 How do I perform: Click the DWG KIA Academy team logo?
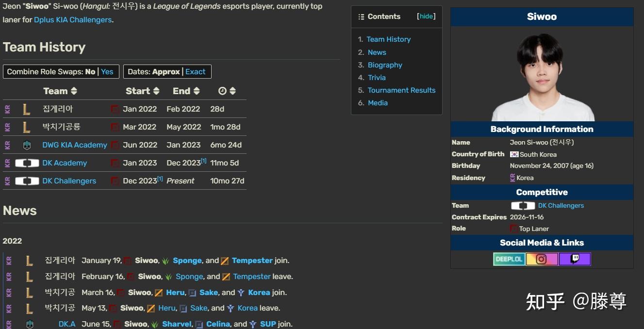tap(27, 145)
